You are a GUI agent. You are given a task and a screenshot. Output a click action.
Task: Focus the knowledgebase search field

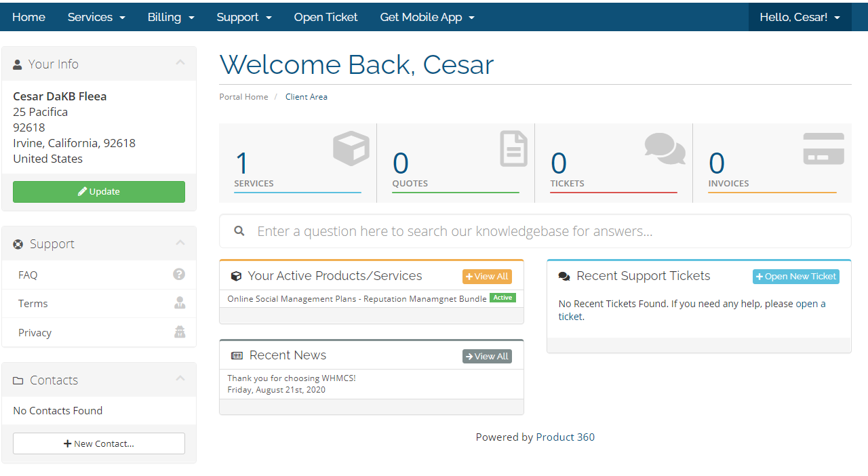pyautogui.click(x=535, y=231)
